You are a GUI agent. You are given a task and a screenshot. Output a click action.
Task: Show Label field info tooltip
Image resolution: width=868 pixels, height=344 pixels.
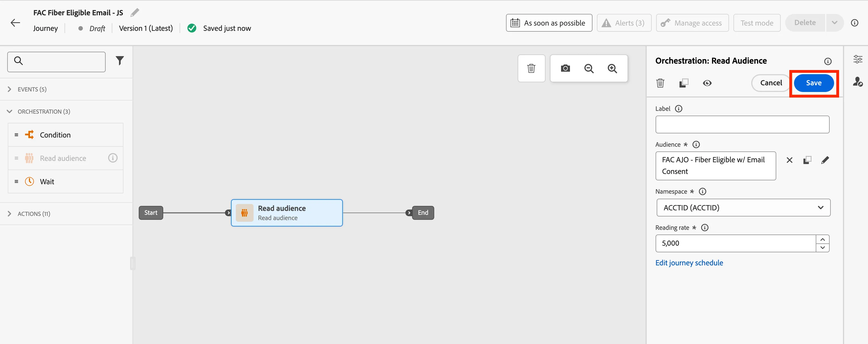[679, 108]
